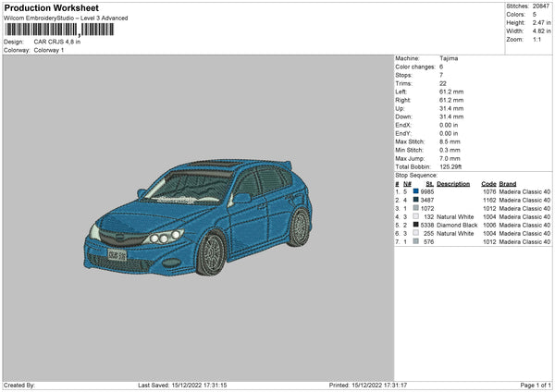Click Madeira Classic 40 in row 7
The height and width of the screenshot is (392, 555).
(524, 242)
